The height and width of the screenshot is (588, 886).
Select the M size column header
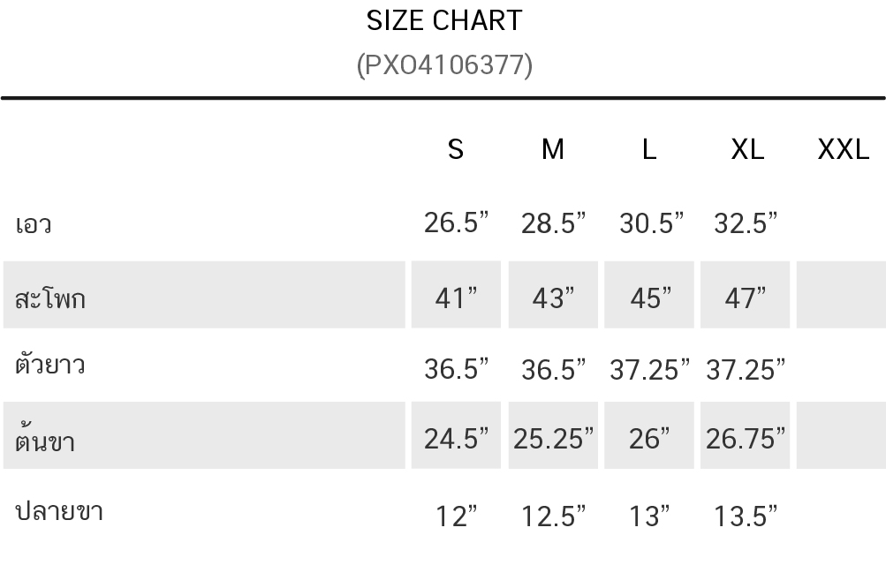coord(553,150)
